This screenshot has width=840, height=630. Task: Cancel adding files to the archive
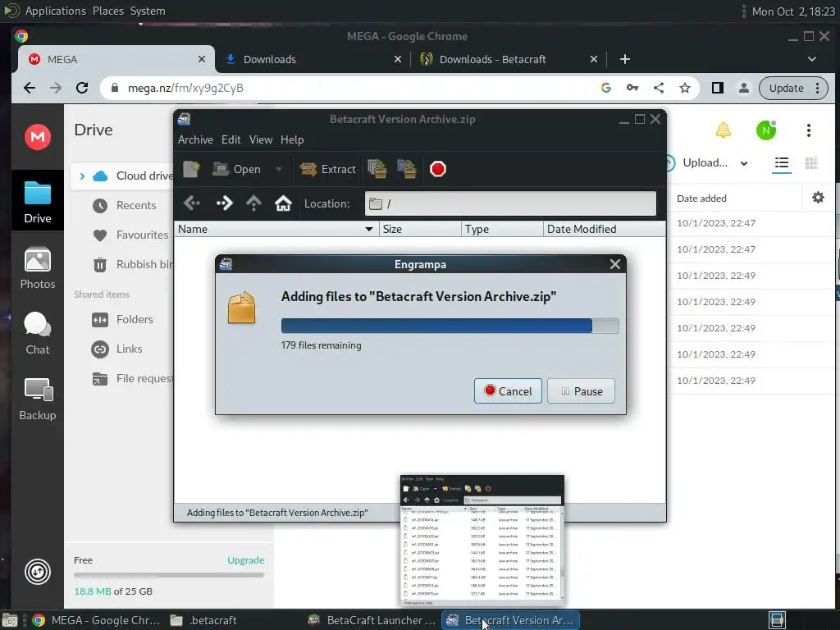pos(508,391)
